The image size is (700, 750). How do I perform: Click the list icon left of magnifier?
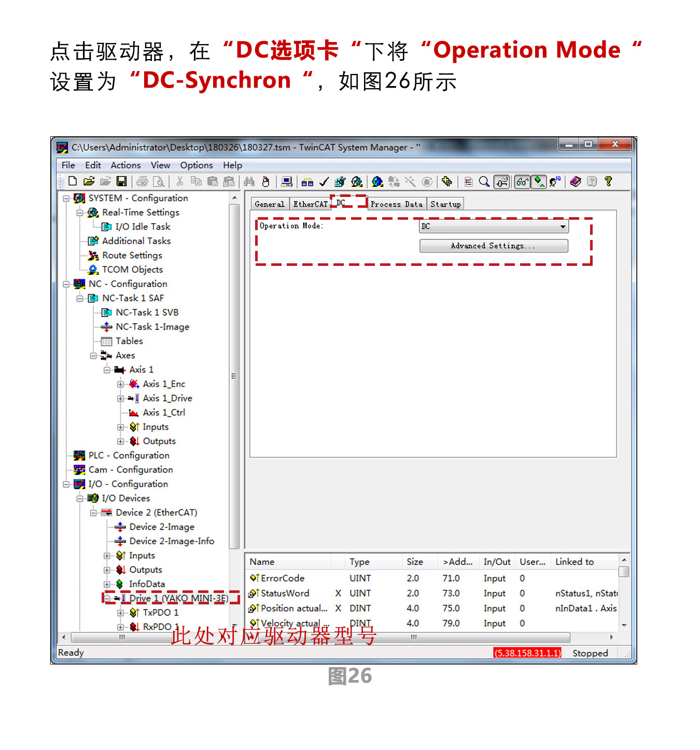click(468, 181)
